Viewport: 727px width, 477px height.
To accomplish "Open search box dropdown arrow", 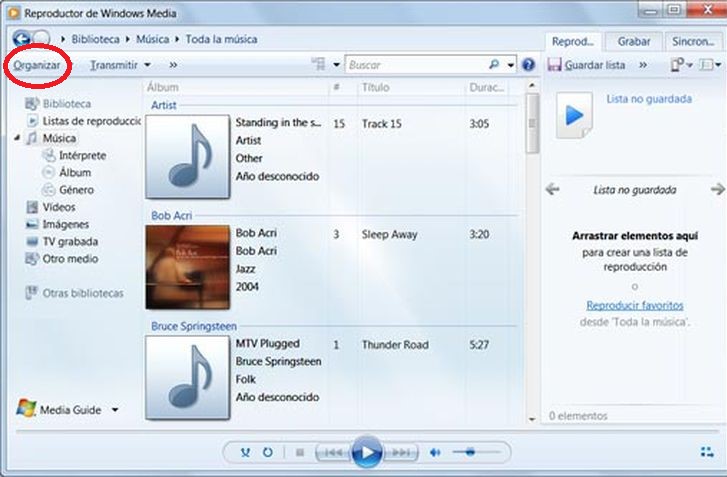I will click(x=510, y=65).
